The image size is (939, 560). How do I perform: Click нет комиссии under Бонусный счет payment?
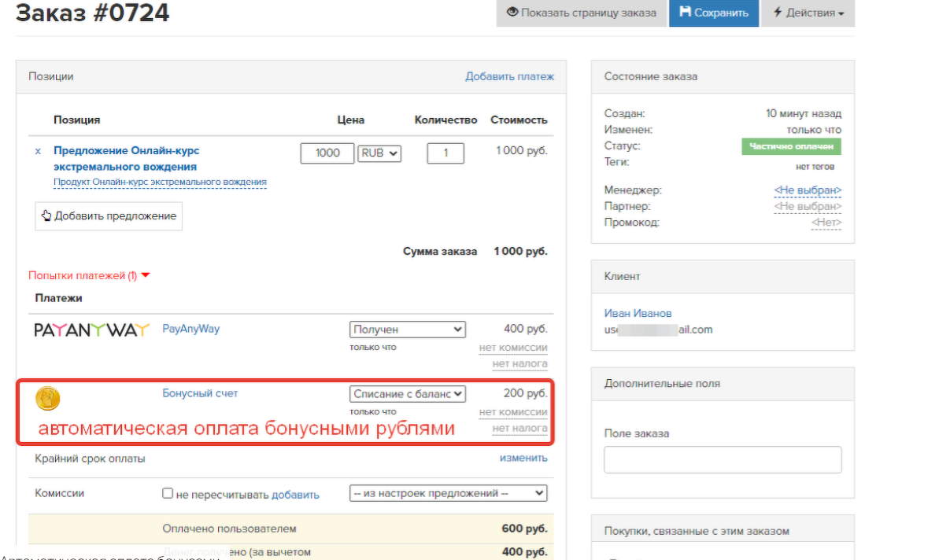coord(513,412)
